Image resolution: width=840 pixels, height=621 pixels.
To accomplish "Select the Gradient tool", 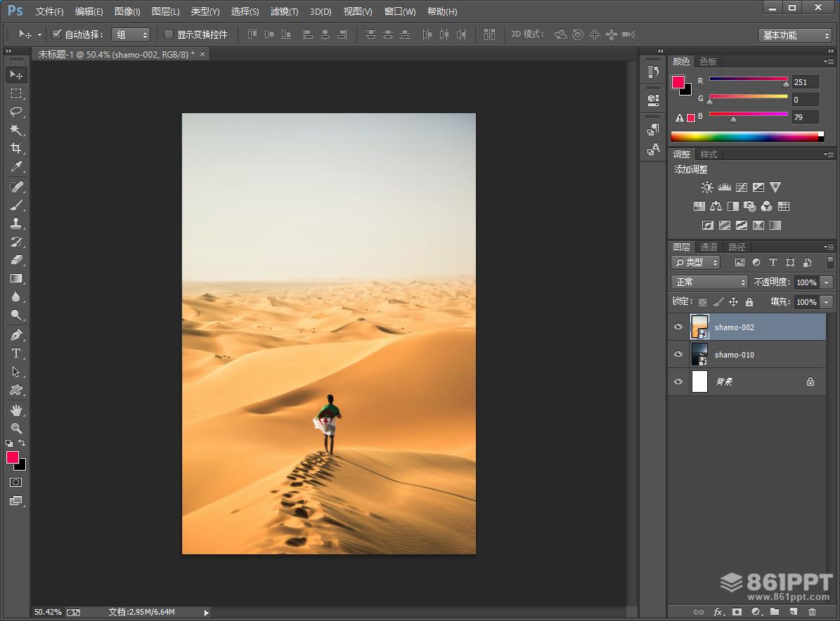I will [x=16, y=278].
